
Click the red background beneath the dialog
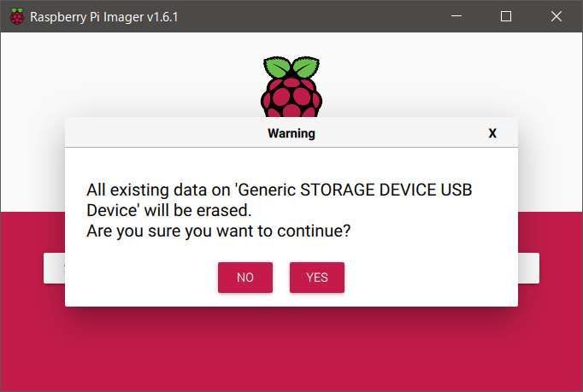point(291,349)
